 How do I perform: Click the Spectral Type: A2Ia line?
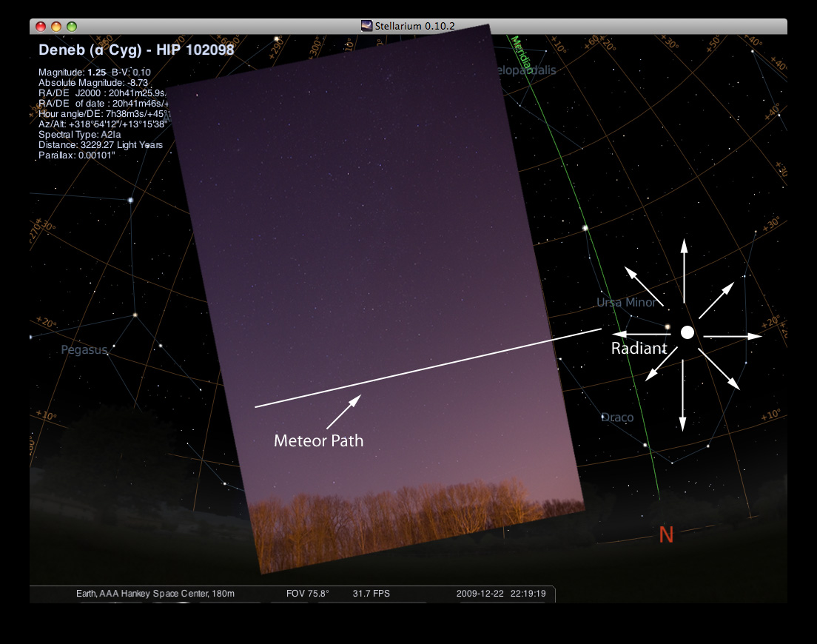pyautogui.click(x=80, y=135)
